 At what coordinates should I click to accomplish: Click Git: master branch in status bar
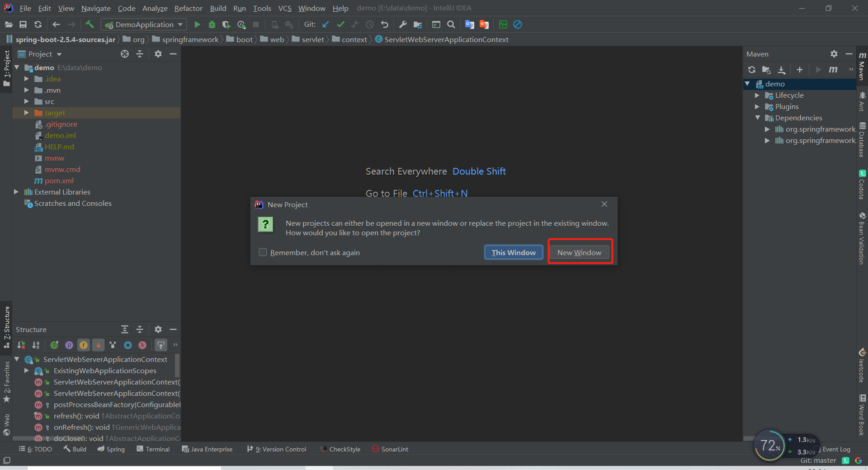tap(818, 461)
